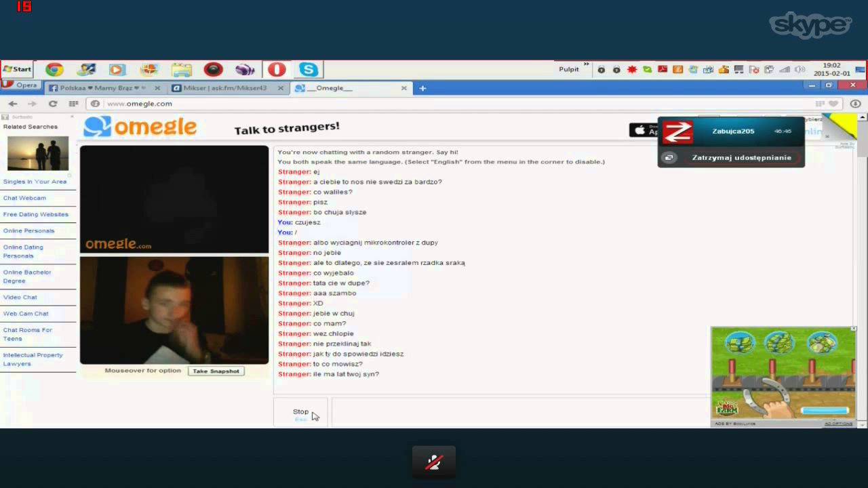The image size is (868, 488).
Task: Click Zatrzymaj udostępnianie to stop sharing
Action: tap(741, 157)
